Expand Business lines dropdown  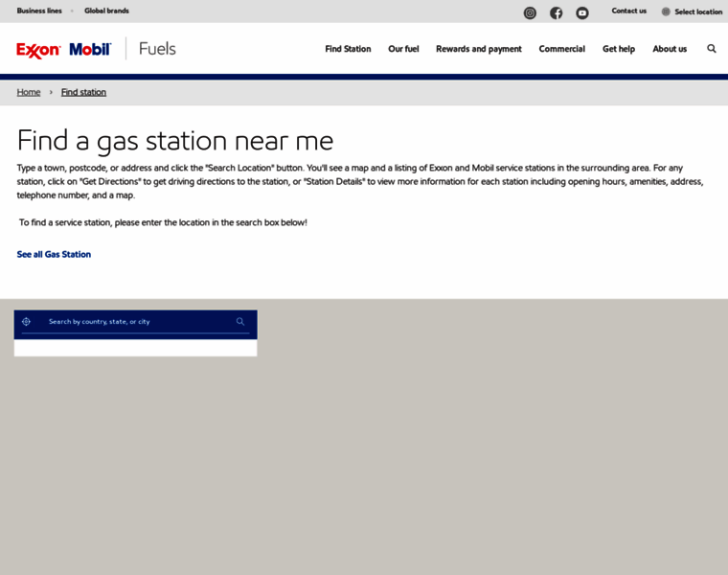coord(39,11)
